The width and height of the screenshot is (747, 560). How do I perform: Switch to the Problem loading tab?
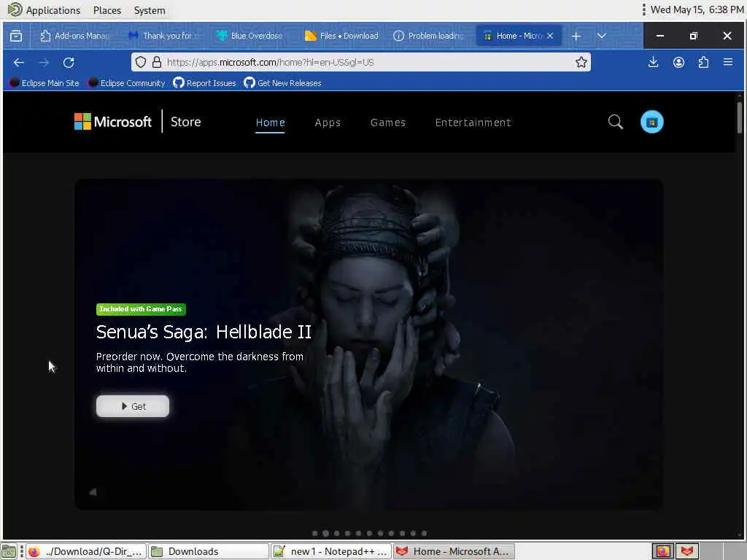(x=427, y=36)
